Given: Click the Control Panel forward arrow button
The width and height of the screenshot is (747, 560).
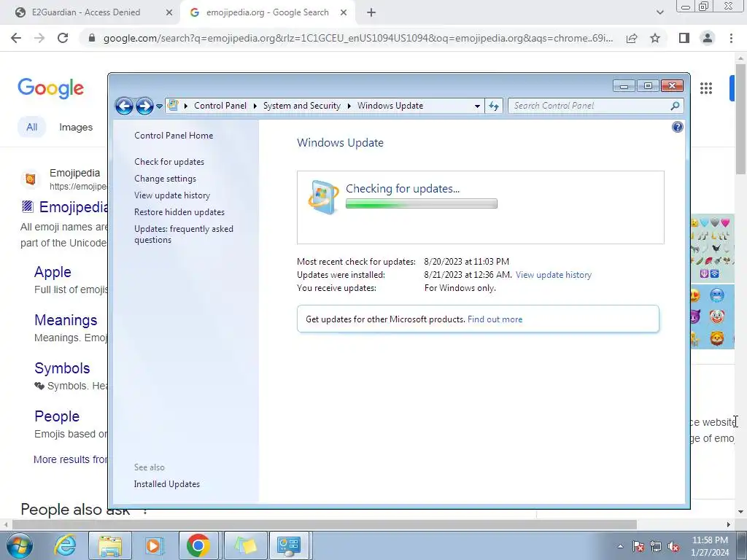Looking at the screenshot, I should tap(145, 106).
